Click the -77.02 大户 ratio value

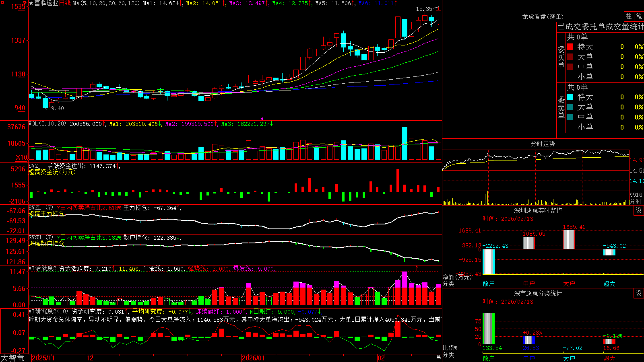tap(573, 348)
